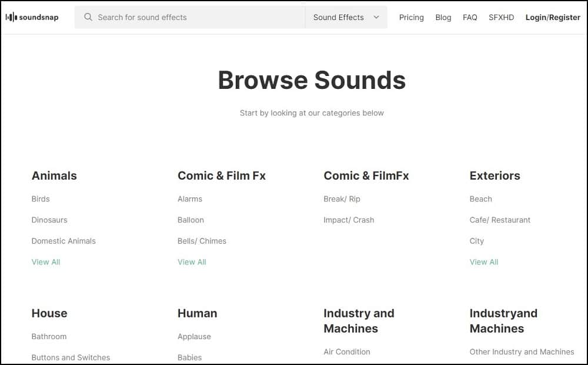Image resolution: width=588 pixels, height=365 pixels.
Task: Browse Air Condition sounds
Action: coord(347,351)
